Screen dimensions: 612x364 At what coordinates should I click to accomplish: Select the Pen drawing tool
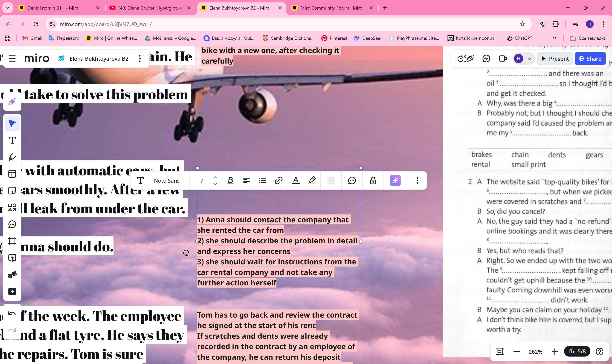coord(12,157)
